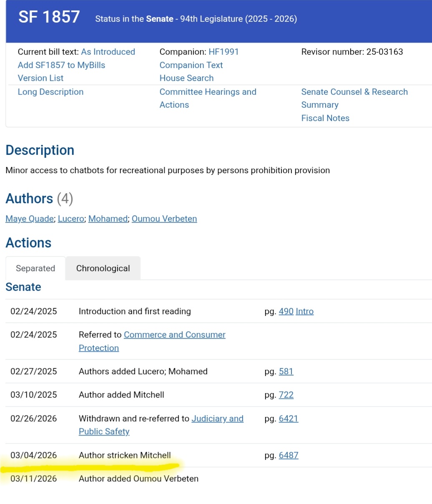Open the As Introduced bill text
432x504 pixels.
108,52
